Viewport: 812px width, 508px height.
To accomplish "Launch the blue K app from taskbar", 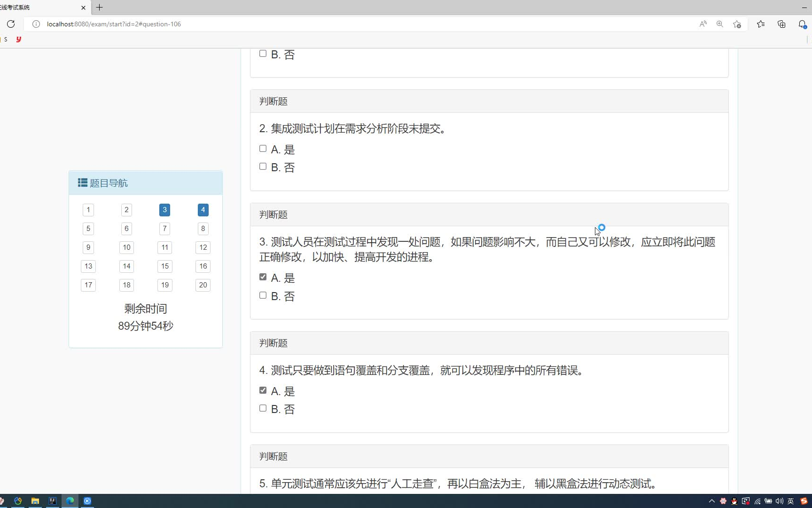I will [x=88, y=500].
